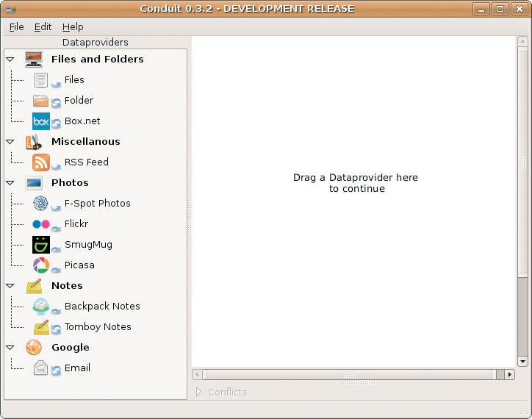Click the vertical scrollbar down arrow
This screenshot has width=532, height=419.
coord(522,362)
